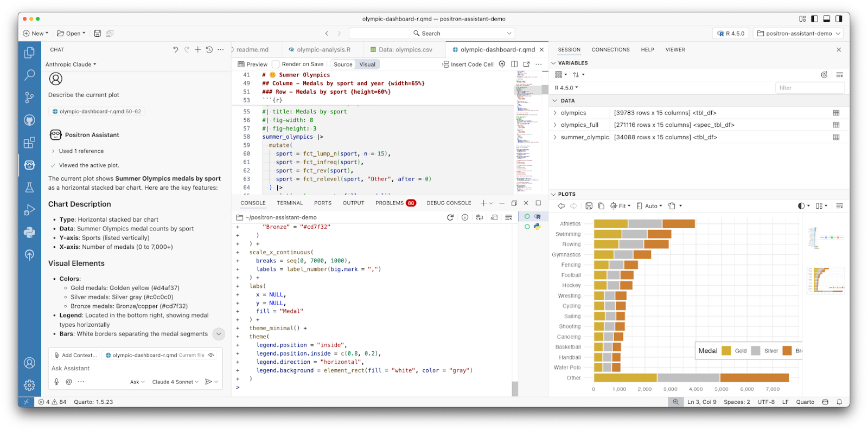Open the Extensions view in sidebar
Screen dimensions: 868x431
point(29,143)
